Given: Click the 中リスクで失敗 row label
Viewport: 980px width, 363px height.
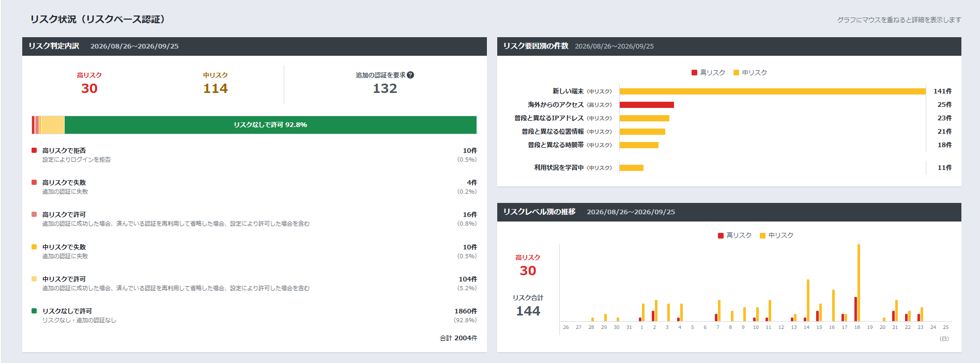Looking at the screenshot, I should 64,247.
